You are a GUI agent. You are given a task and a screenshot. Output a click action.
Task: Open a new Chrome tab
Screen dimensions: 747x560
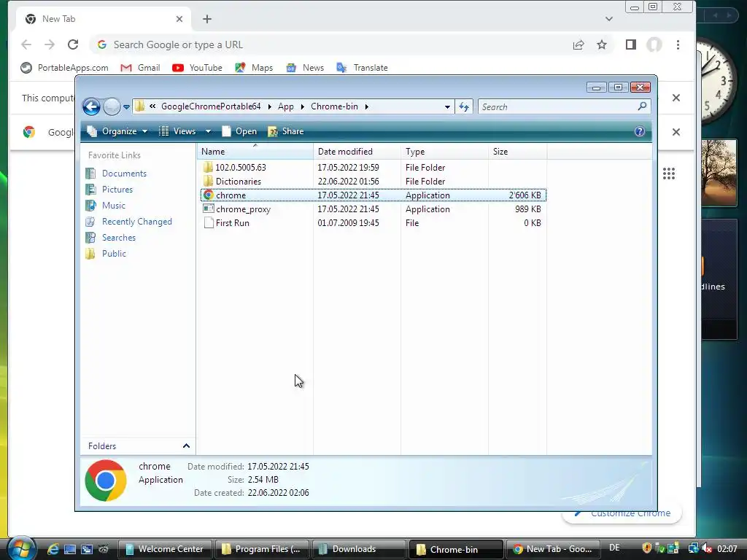206,19
